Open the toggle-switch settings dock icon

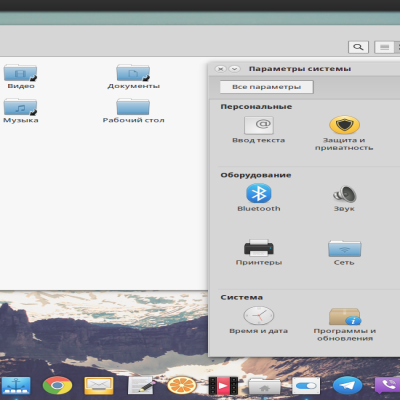[306, 386]
